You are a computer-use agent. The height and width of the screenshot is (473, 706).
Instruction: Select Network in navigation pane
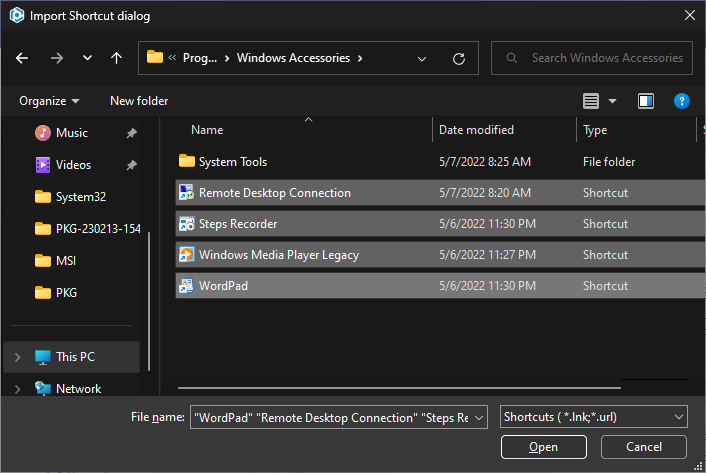click(78, 388)
